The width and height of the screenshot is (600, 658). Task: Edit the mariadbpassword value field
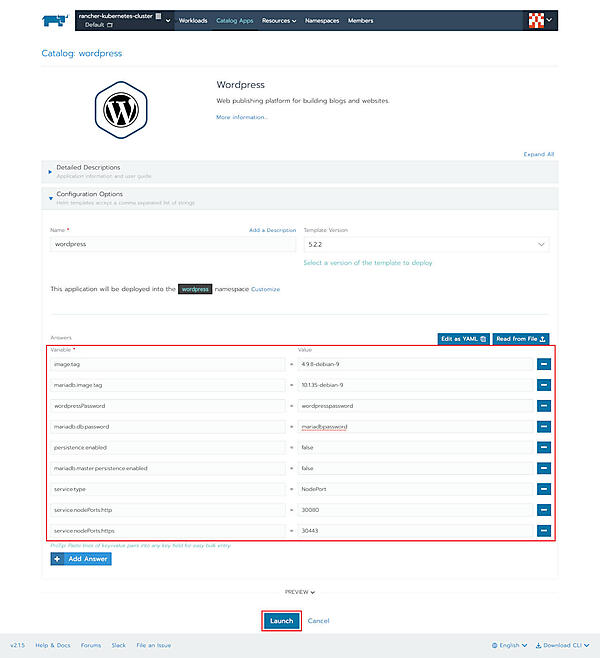(415, 427)
